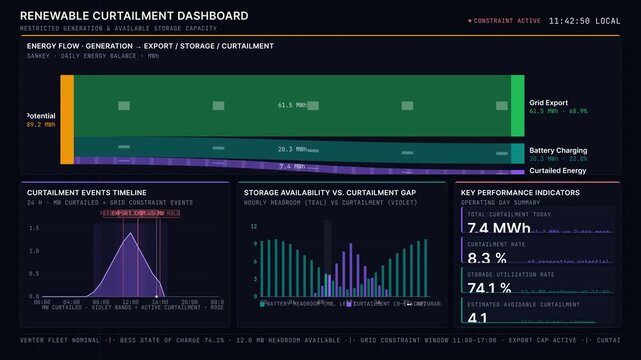Screen dimensions: 641x360
Task: Click the Key Performance Indicators heading
Action: coord(520,192)
